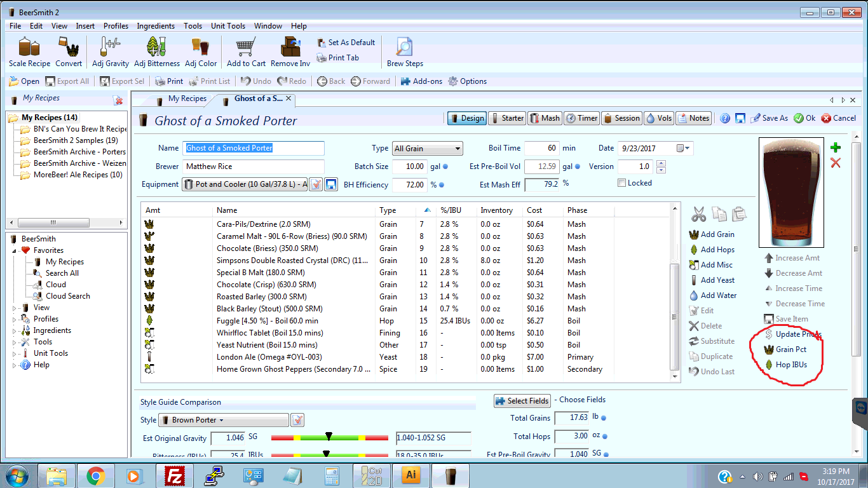Open Options in the toolbar
The width and height of the screenshot is (868, 488).
468,81
